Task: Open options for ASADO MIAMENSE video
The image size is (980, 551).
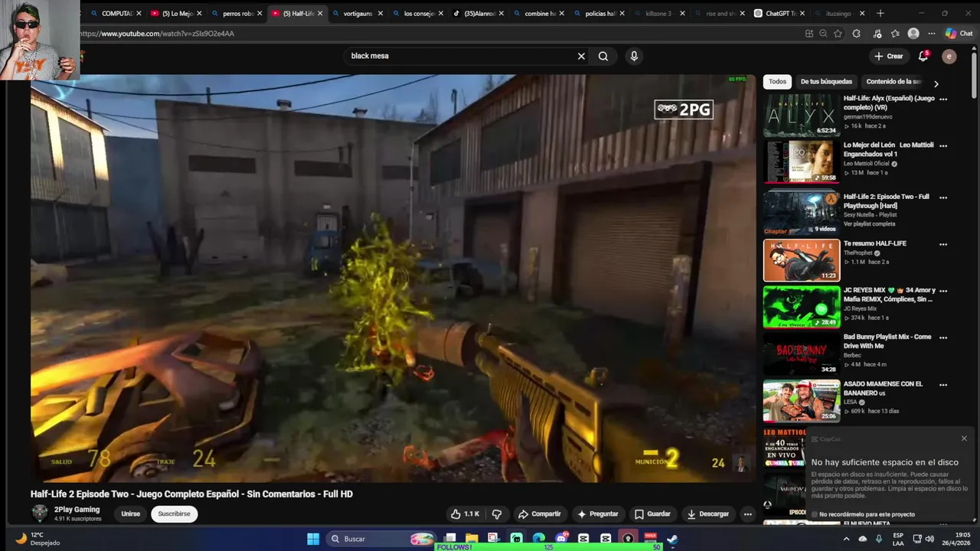Action: 943,384
